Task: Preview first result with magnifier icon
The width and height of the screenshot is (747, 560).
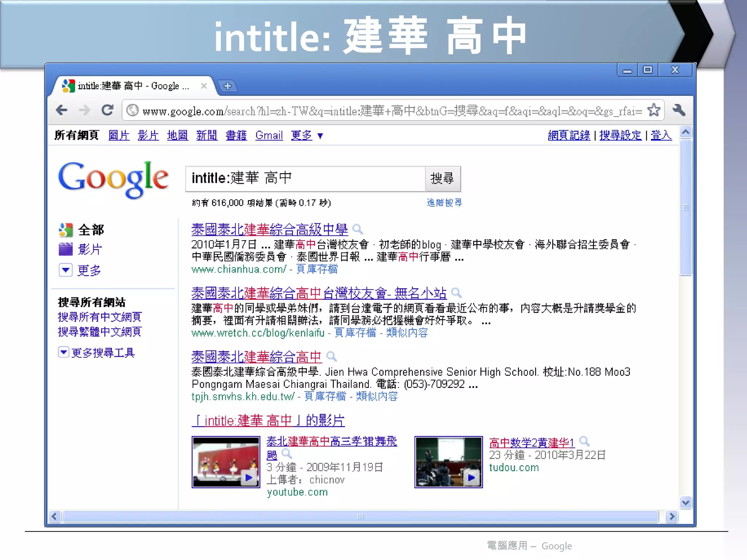Action: pyautogui.click(x=358, y=229)
